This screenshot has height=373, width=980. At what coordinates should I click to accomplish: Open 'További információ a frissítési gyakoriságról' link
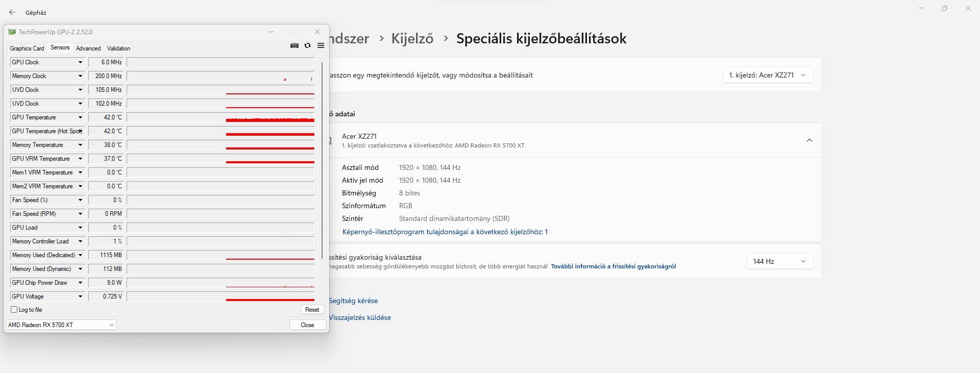point(614,266)
